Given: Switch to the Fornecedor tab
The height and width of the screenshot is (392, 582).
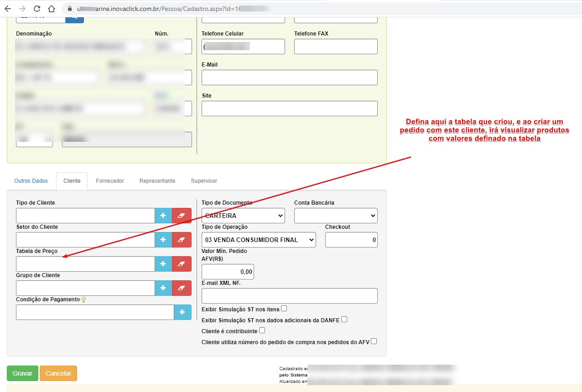Looking at the screenshot, I should pyautogui.click(x=110, y=181).
